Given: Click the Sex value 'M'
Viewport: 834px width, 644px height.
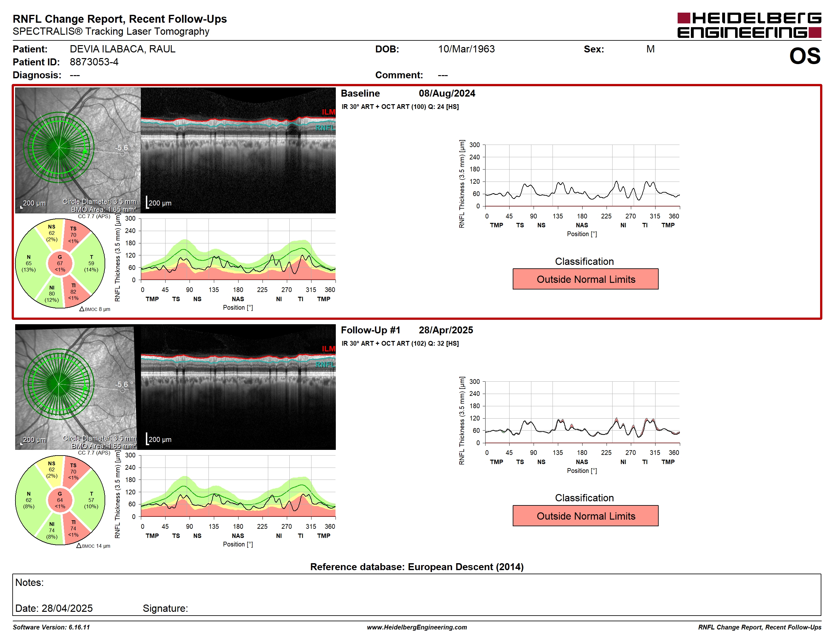Looking at the screenshot, I should [x=650, y=49].
